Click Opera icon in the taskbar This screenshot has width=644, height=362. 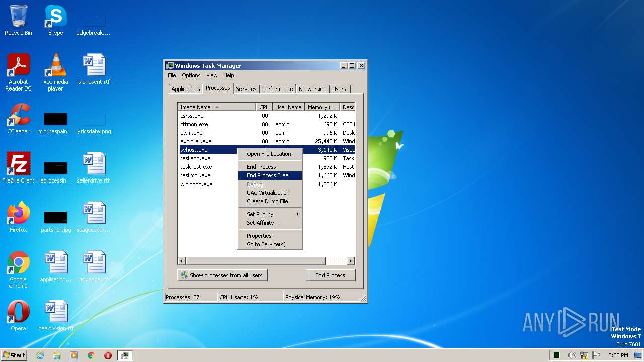coord(108,355)
